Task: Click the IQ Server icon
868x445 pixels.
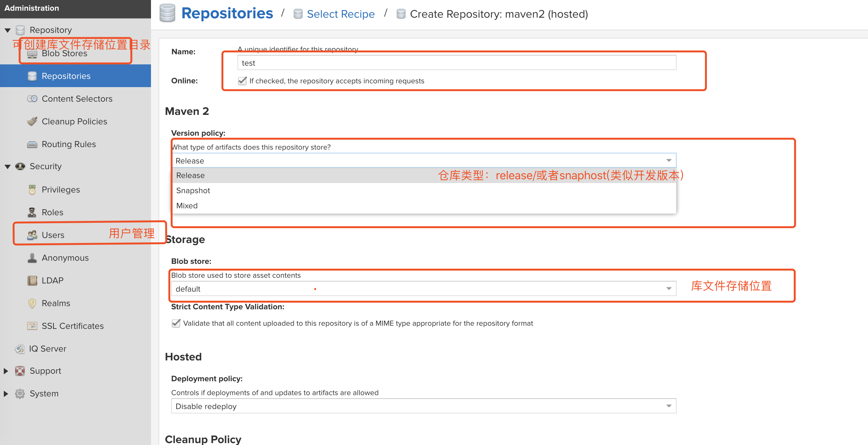Action: 20,348
